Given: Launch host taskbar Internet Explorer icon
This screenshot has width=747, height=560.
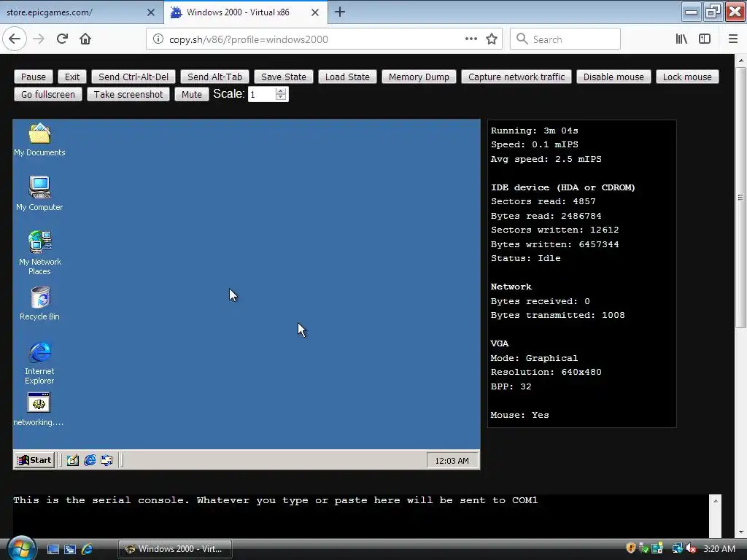Looking at the screenshot, I should point(88,549).
